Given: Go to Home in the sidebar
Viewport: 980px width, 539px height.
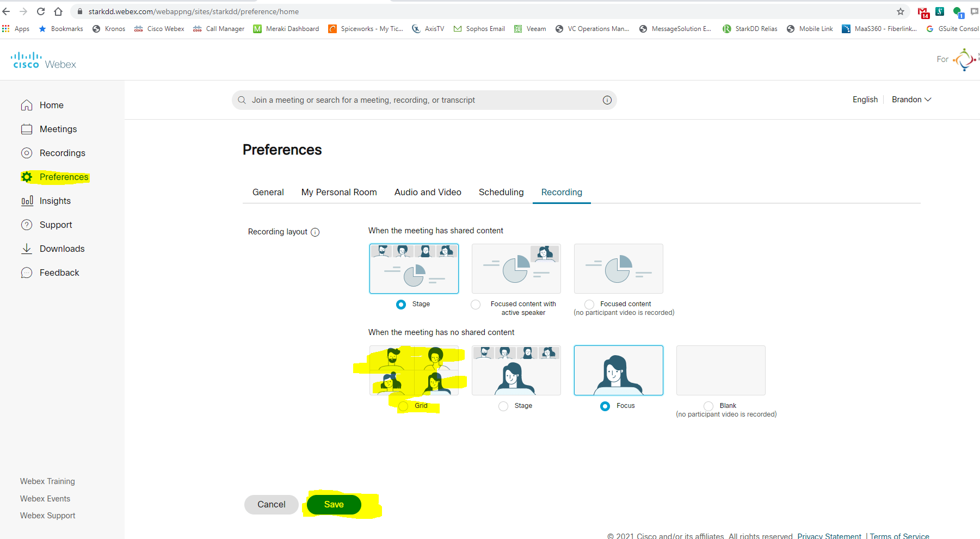Looking at the screenshot, I should pyautogui.click(x=42, y=105).
